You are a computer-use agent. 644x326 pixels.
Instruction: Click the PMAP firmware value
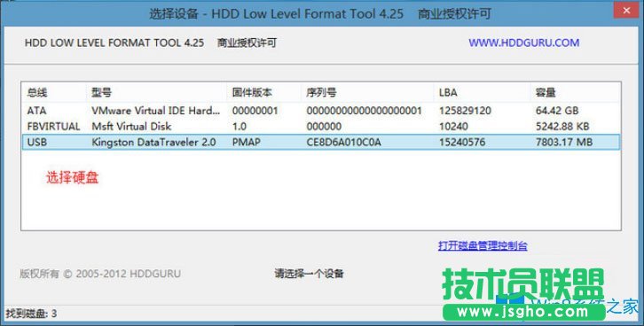[x=246, y=143]
